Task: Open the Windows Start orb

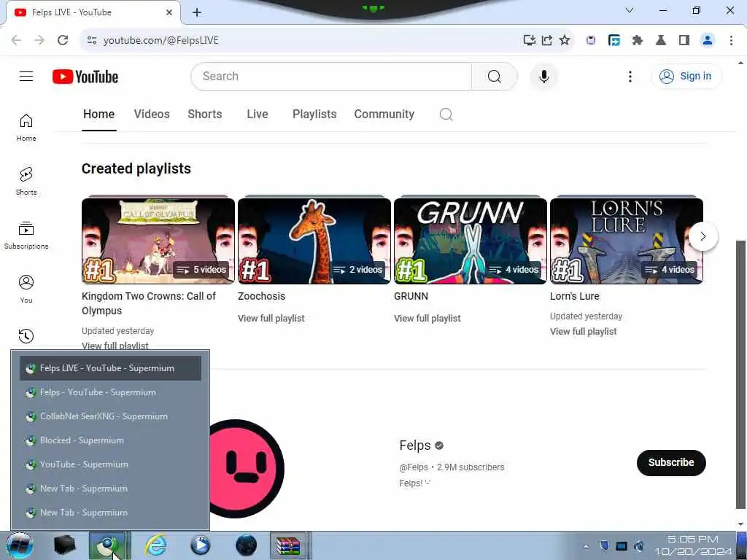Action: (x=19, y=545)
